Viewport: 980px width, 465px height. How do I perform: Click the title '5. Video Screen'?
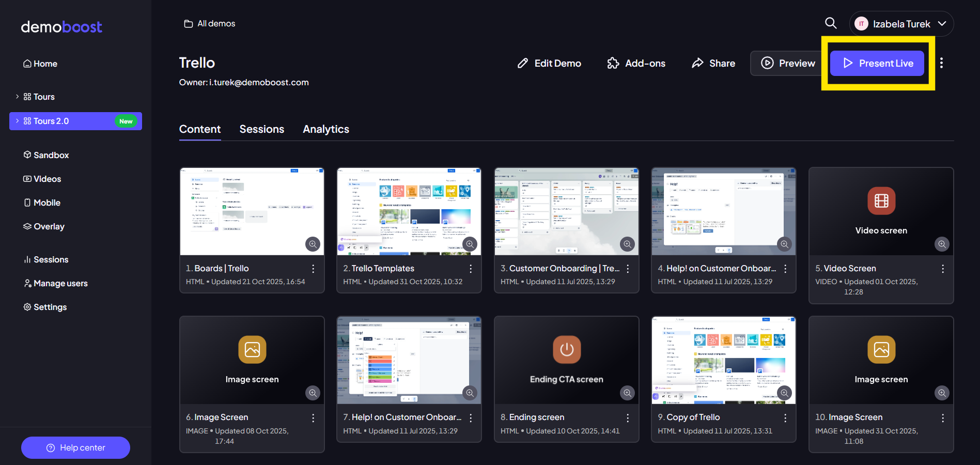tap(846, 268)
